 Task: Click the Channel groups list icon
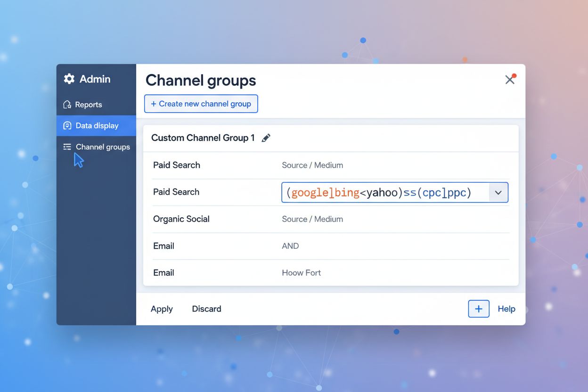coord(67,147)
